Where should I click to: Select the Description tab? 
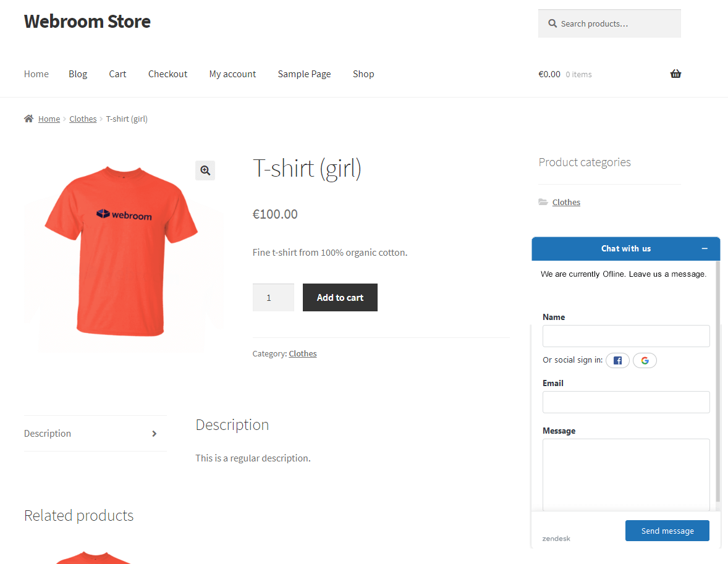click(95, 434)
